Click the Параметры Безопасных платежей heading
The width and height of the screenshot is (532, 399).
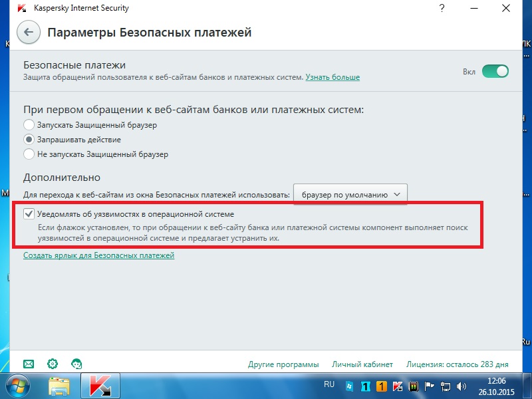coord(149,33)
